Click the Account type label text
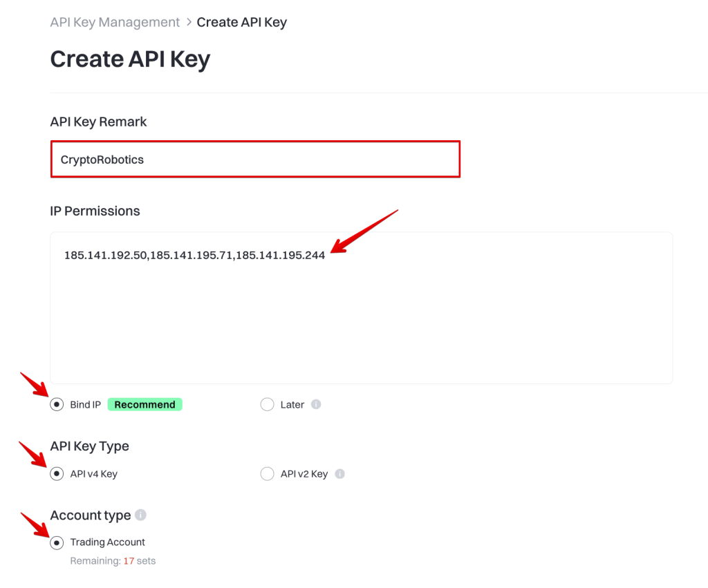708x588 pixels. click(90, 515)
